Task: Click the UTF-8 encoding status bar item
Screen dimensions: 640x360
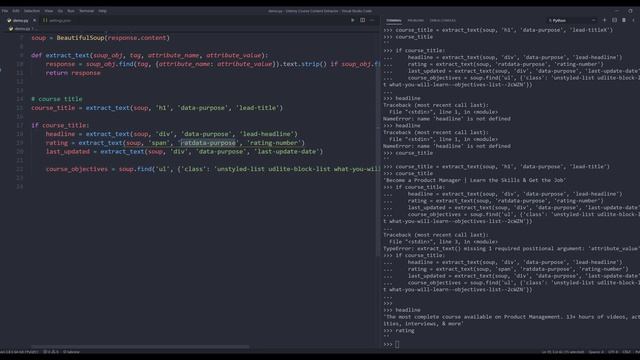Action: click(613, 352)
